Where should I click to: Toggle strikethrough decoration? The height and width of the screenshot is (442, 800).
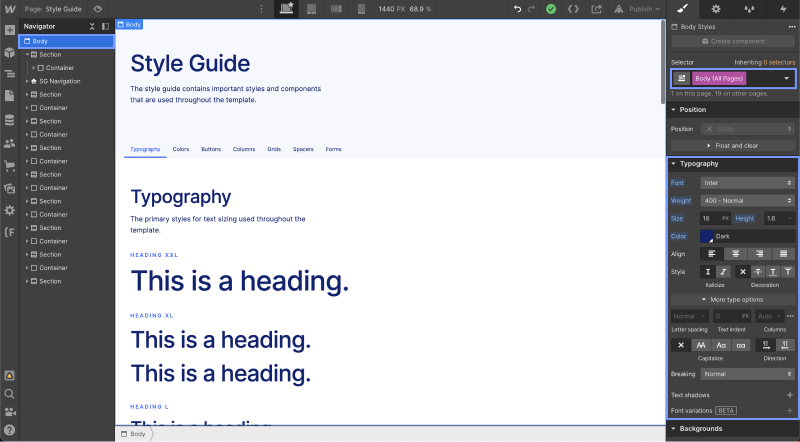point(758,272)
